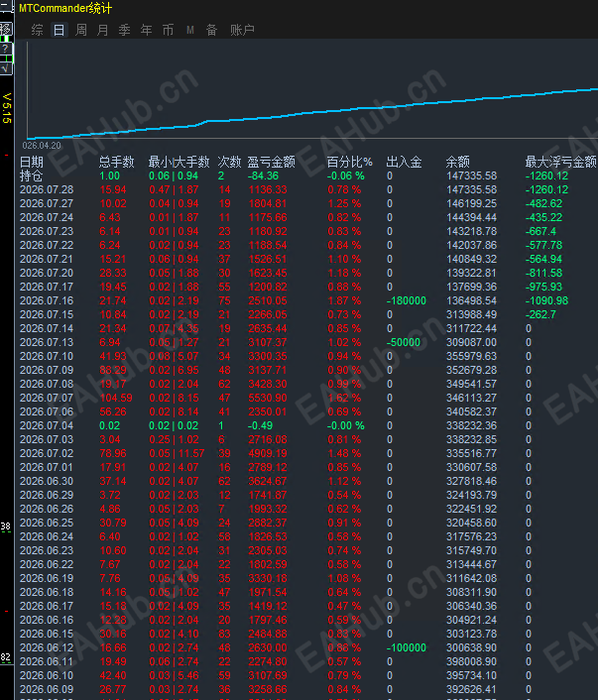Viewport: 598px width, 700px height.
Task: Click the √ checkmark button in sidebar
Action: tap(6, 68)
